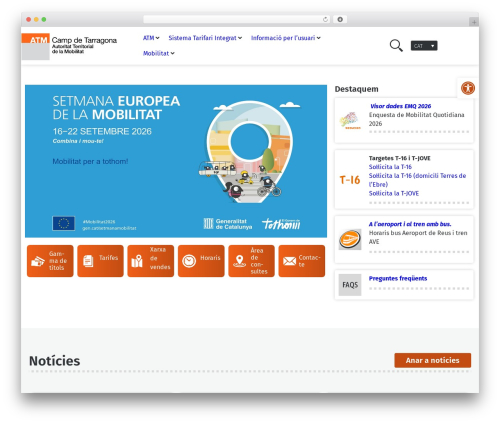Click the orange train icon for airport bus
The width and height of the screenshot is (500, 423).
coord(350,239)
